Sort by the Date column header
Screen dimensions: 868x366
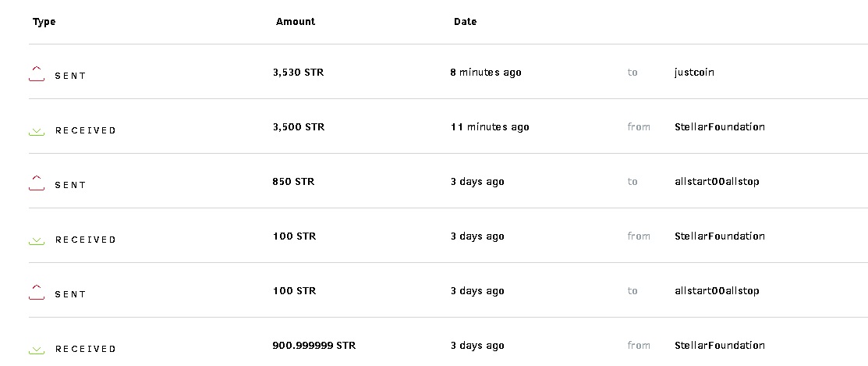pos(465,22)
